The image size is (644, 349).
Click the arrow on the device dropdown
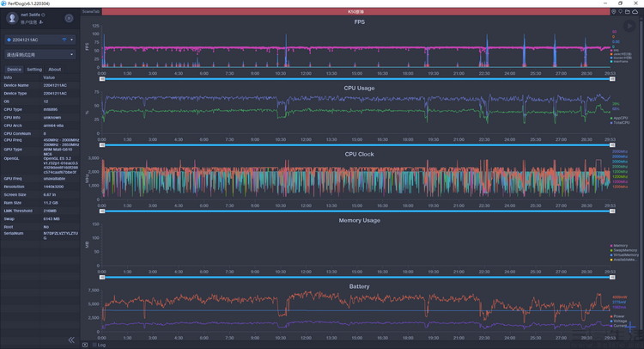(71, 40)
